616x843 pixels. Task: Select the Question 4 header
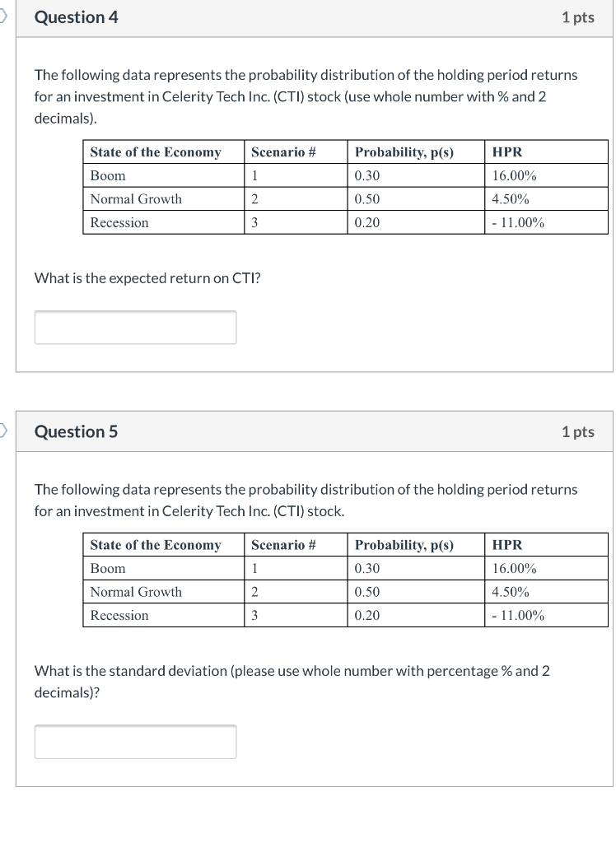[x=77, y=16]
